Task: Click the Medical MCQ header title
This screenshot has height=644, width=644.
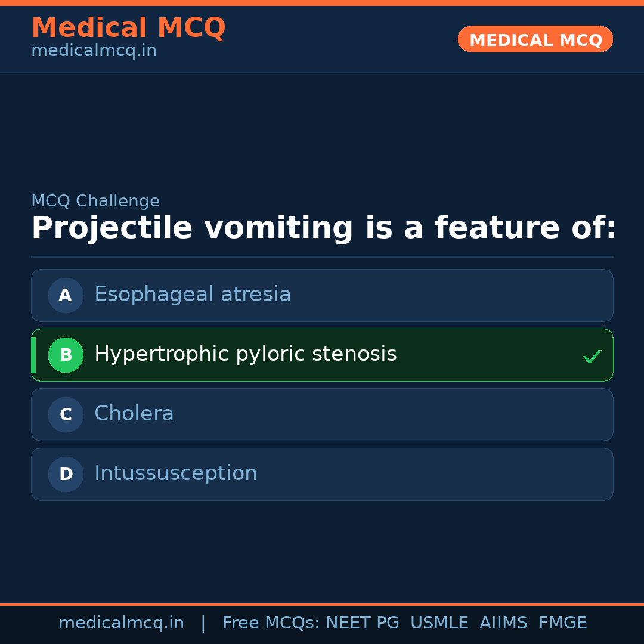Action: (128, 28)
